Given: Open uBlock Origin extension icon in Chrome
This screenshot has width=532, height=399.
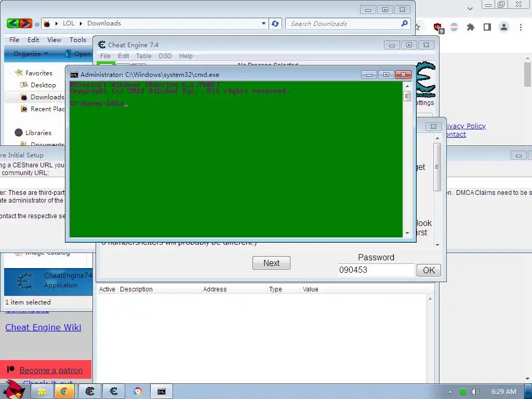Looking at the screenshot, I should tap(438, 27).
